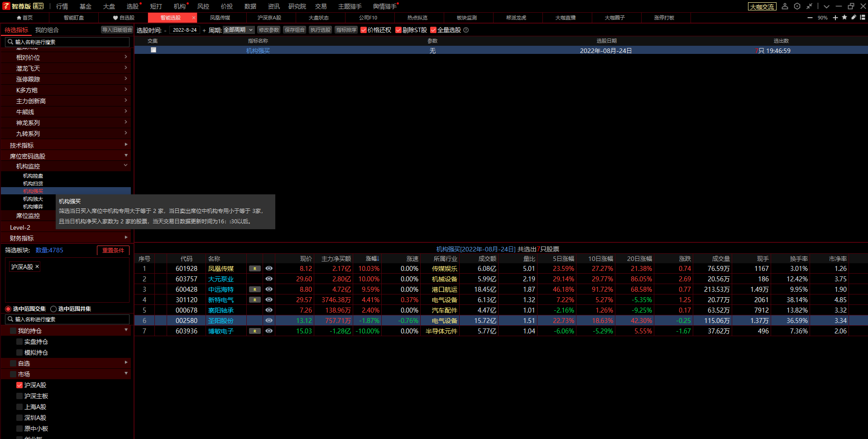Viewport: 868px width, 439px height.
Task: Click the star favorites icon
Action: (844, 18)
